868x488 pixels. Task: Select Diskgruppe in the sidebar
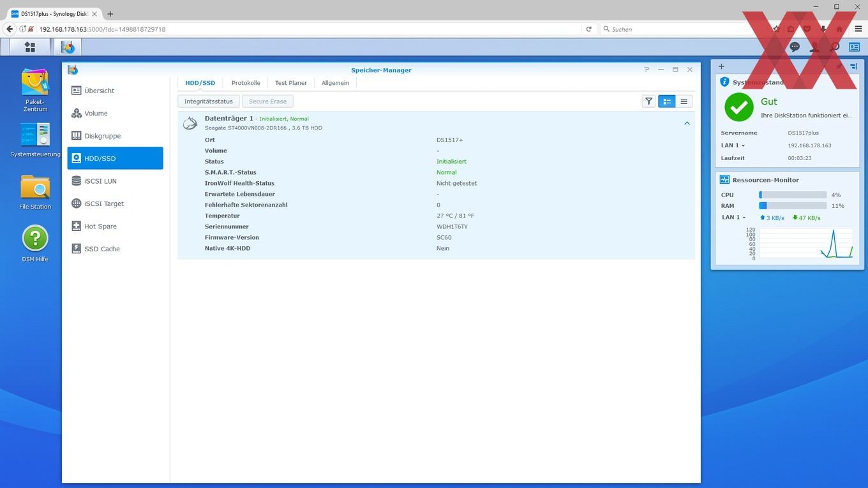[116, 136]
